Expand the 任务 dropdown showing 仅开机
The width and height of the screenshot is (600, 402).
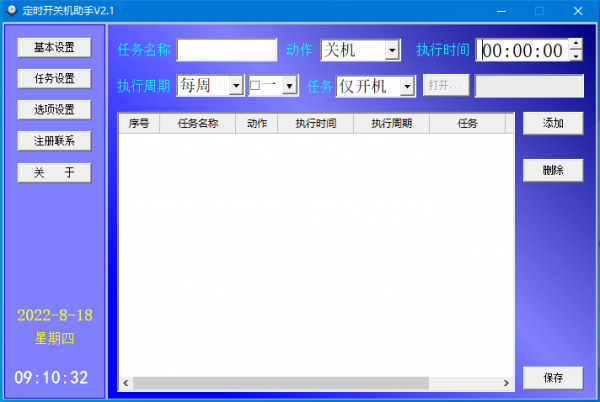407,86
